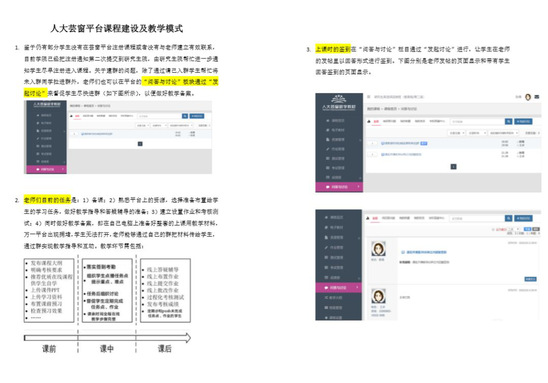Open the hamburger menu icon atop the upper-right screenshot
This screenshot has height=383, width=548.
coord(368,97)
